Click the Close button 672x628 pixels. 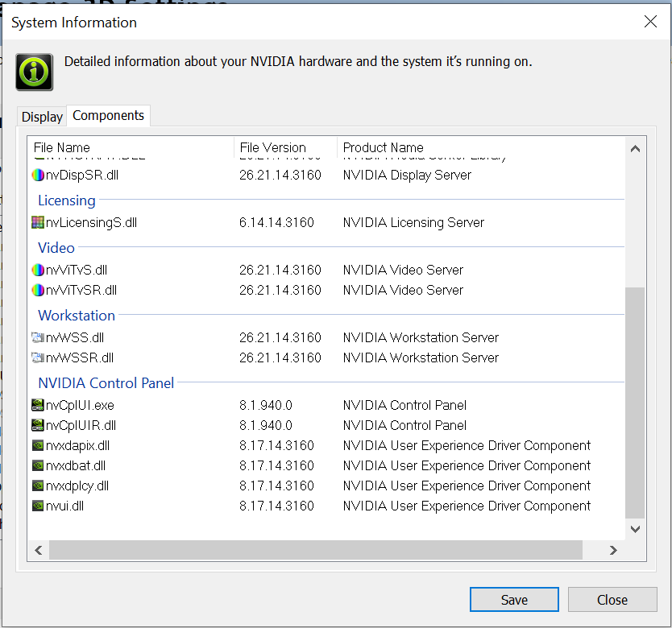tap(612, 600)
